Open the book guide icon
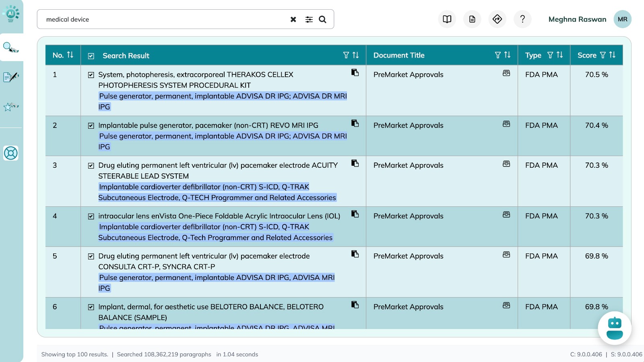This screenshot has width=644, height=362. point(447,19)
